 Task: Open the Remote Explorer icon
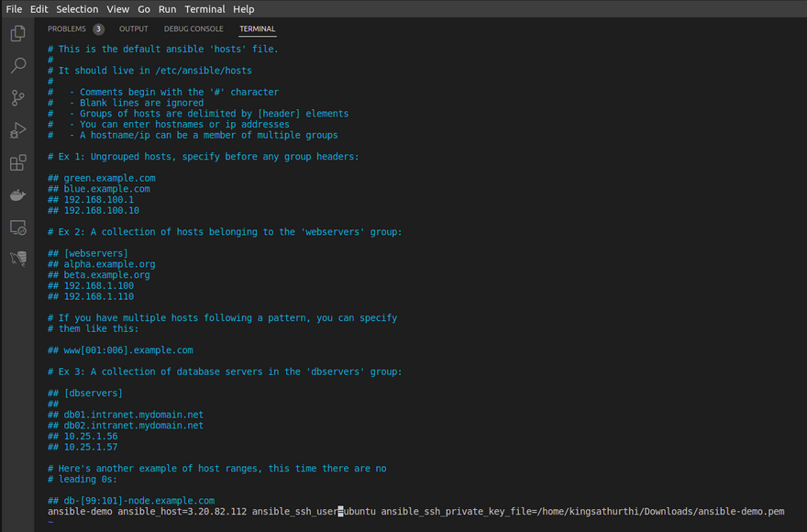tap(17, 227)
